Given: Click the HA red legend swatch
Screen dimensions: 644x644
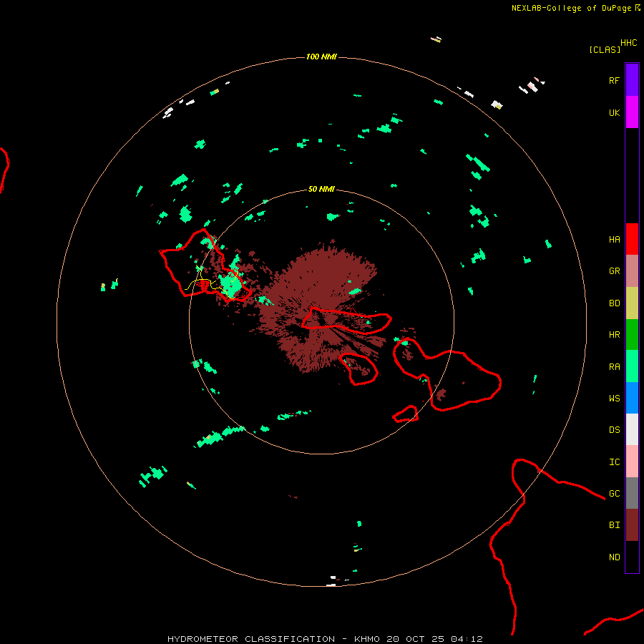Looking at the screenshot, I should 632,239.
